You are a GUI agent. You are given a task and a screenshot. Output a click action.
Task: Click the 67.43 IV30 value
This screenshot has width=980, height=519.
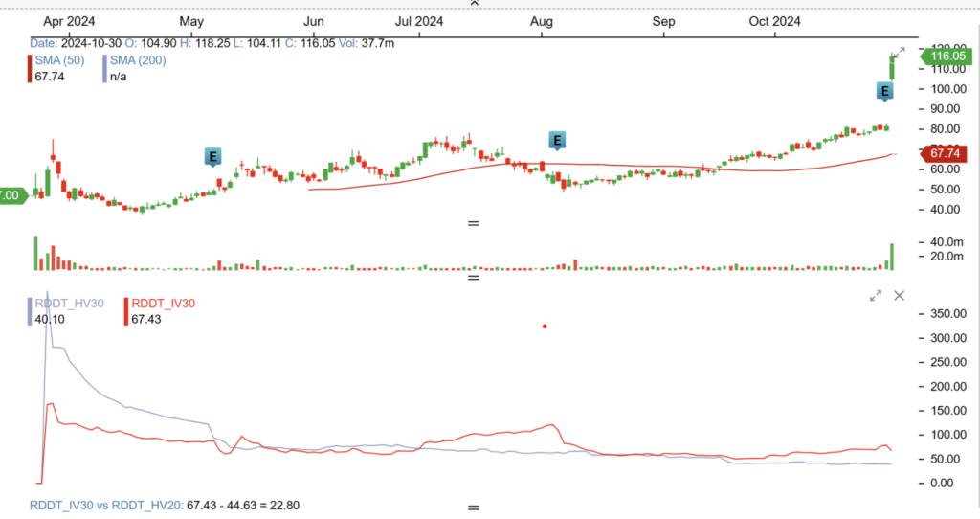pos(146,319)
